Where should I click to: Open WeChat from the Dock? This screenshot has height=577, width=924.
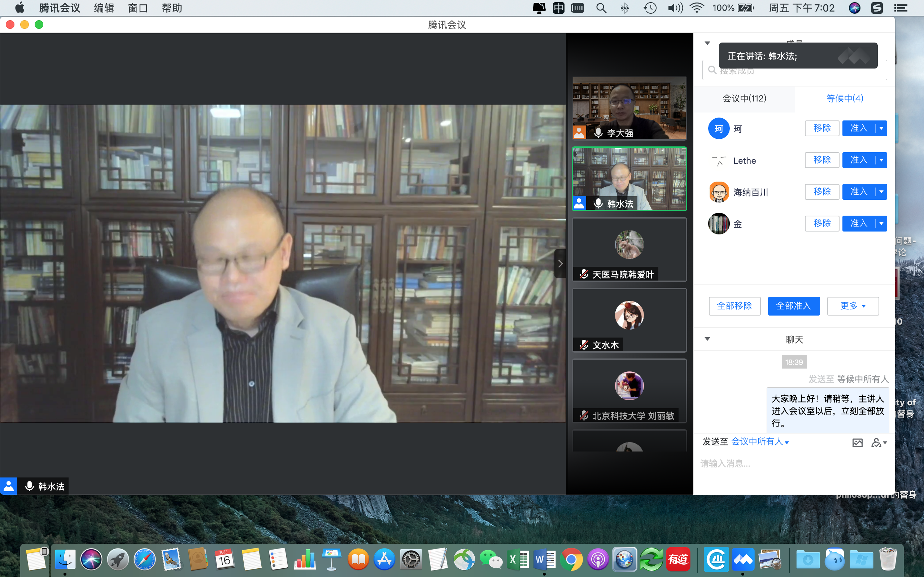(491, 560)
